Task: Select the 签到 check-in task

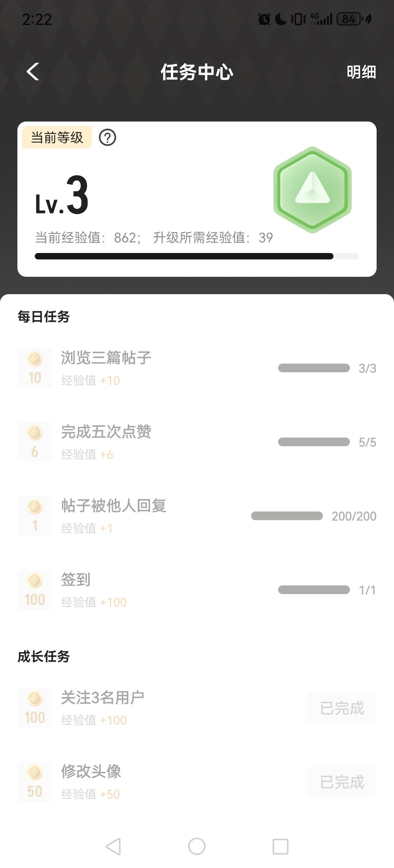Action: (x=76, y=580)
